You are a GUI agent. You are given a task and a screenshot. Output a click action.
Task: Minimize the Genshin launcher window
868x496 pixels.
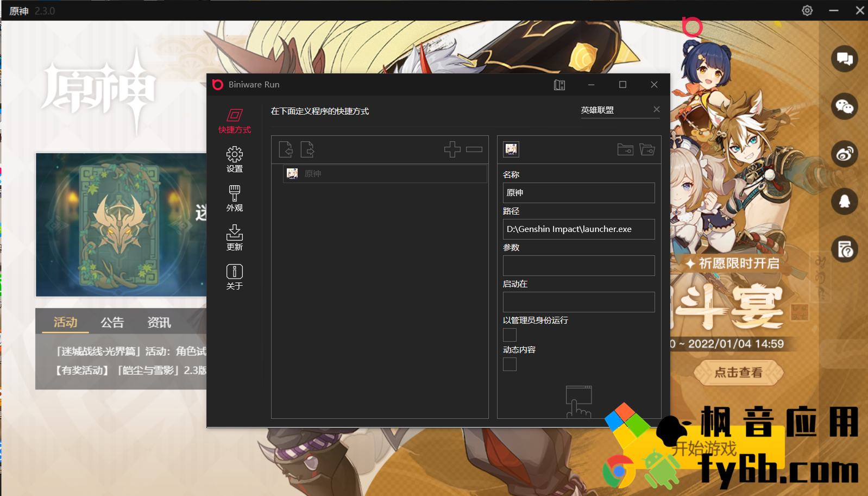pyautogui.click(x=834, y=10)
